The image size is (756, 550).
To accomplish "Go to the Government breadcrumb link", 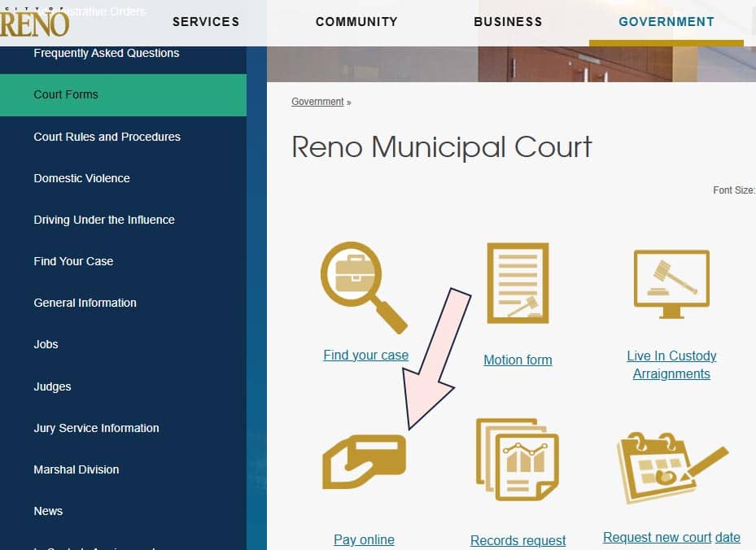I will pyautogui.click(x=317, y=102).
